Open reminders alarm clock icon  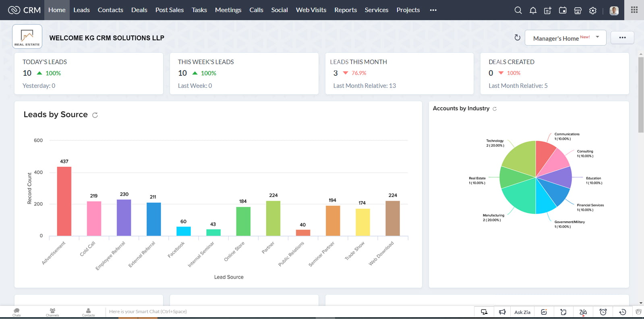[x=603, y=312]
